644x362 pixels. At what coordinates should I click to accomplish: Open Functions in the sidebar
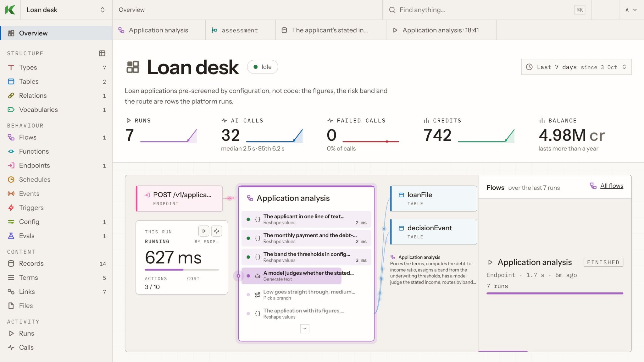pos(56,151)
